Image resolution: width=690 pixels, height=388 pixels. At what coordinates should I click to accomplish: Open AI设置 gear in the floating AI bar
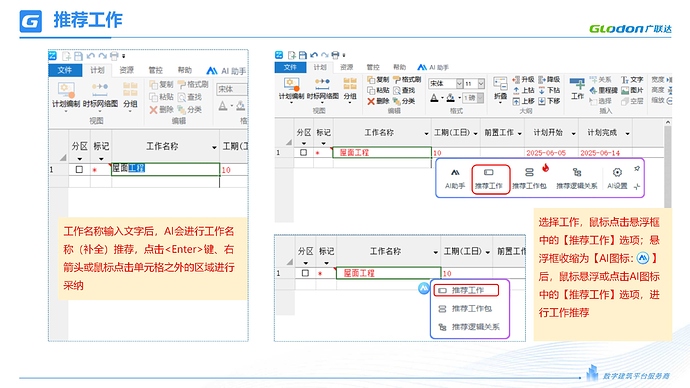617,179
